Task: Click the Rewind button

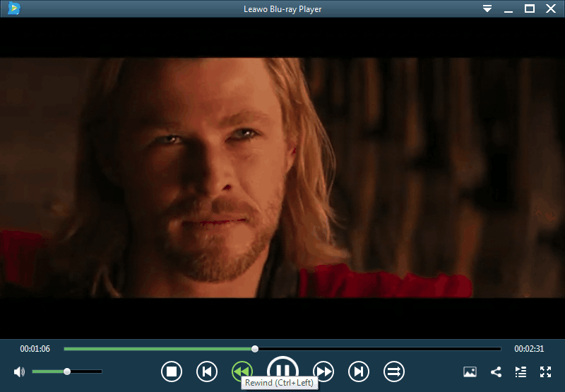Action: tap(242, 370)
